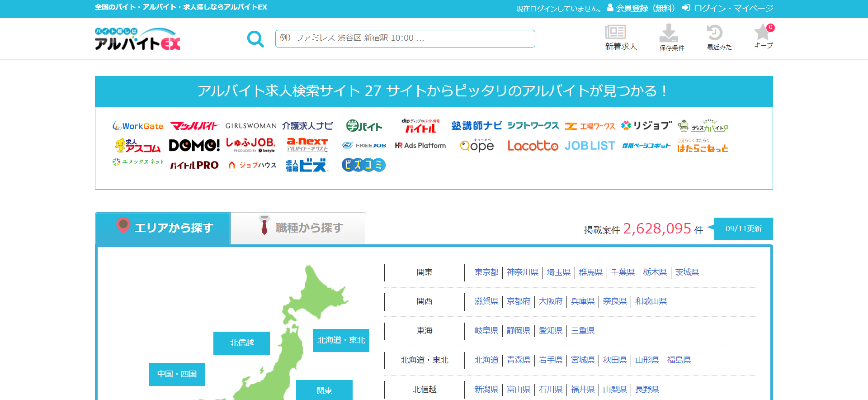The height and width of the screenshot is (400, 868).
Task: Click the DOMO! logo
Action: [194, 145]
